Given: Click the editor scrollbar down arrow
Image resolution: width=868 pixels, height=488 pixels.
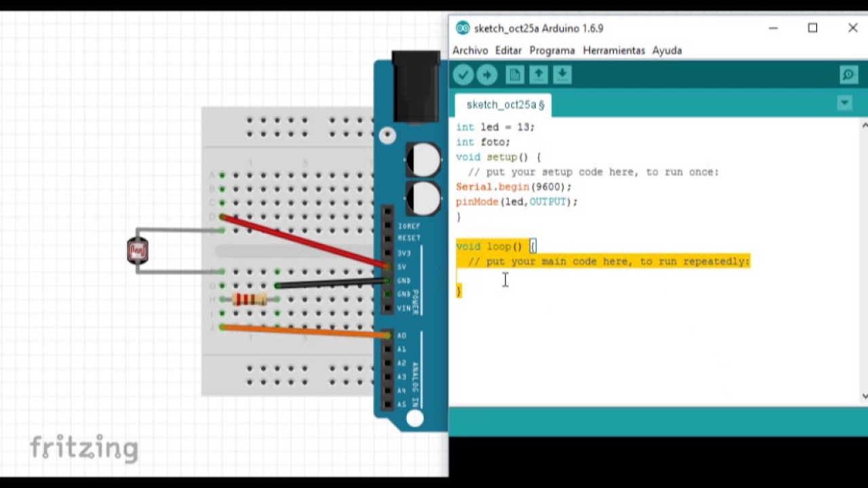Looking at the screenshot, I should [864, 396].
